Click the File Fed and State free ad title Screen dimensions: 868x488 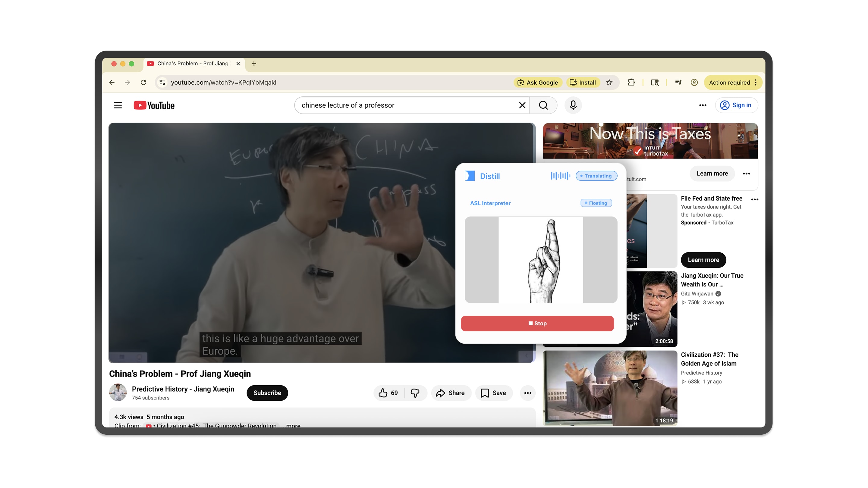(x=711, y=199)
